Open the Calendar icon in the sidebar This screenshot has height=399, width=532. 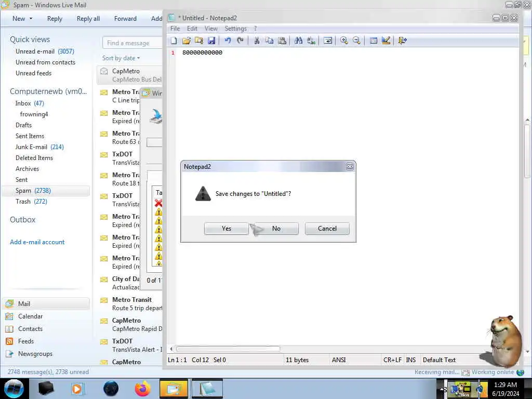[x=9, y=316]
